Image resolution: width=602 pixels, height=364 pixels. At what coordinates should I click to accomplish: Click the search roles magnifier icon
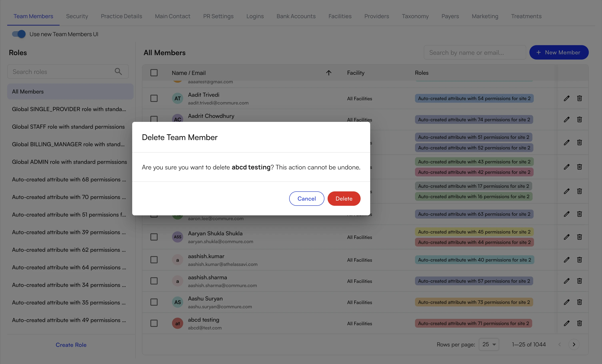click(x=118, y=71)
